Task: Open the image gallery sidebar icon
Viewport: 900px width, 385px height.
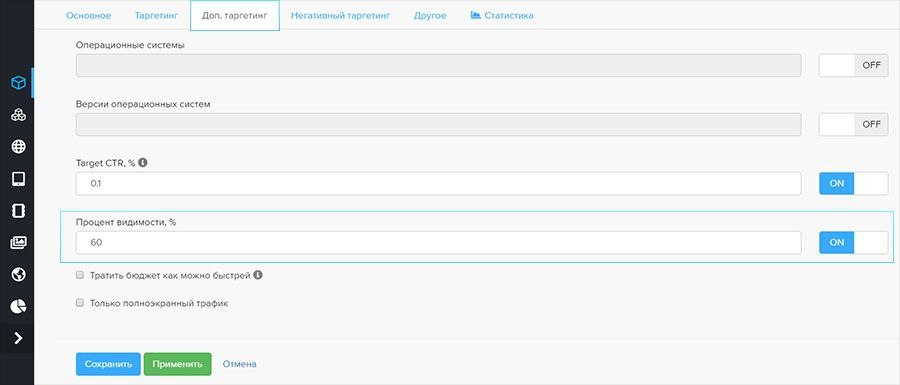Action: 18,243
